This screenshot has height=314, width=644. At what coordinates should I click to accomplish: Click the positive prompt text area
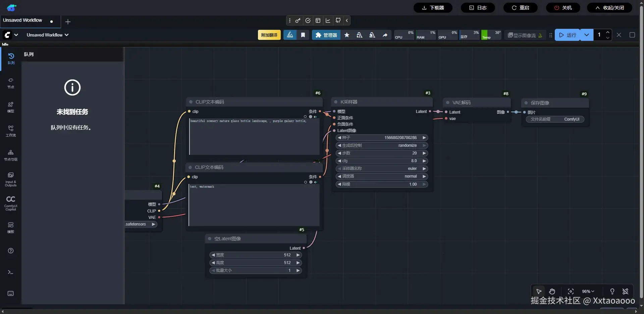[x=254, y=136]
